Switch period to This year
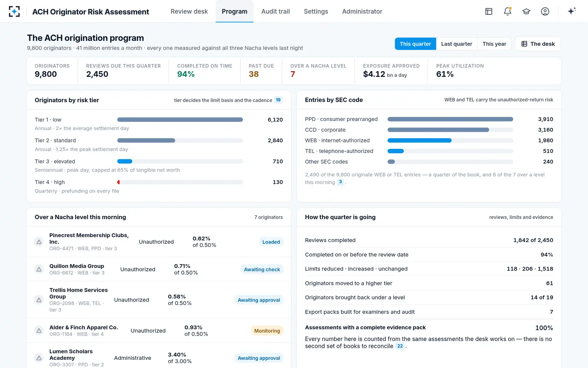Screen dimensions: 588x368 click(x=494, y=44)
